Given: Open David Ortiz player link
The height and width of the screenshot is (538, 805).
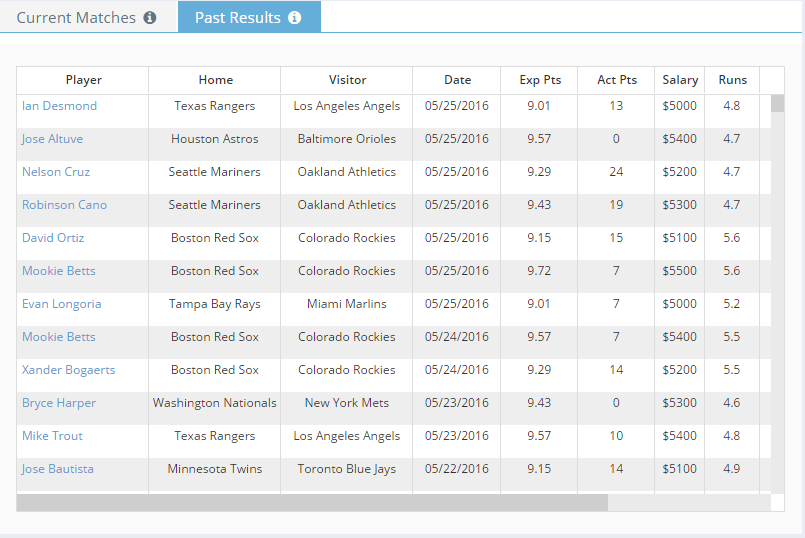Looking at the screenshot, I should pos(53,238).
